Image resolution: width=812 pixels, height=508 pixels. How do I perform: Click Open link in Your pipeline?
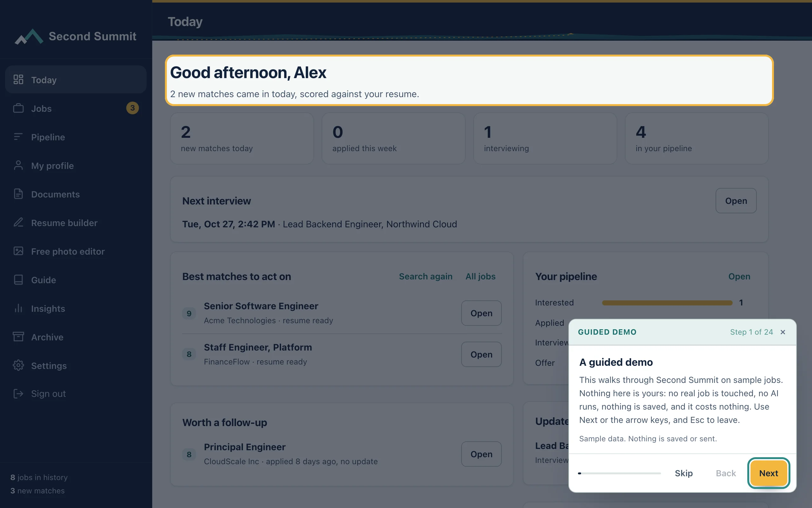739,276
